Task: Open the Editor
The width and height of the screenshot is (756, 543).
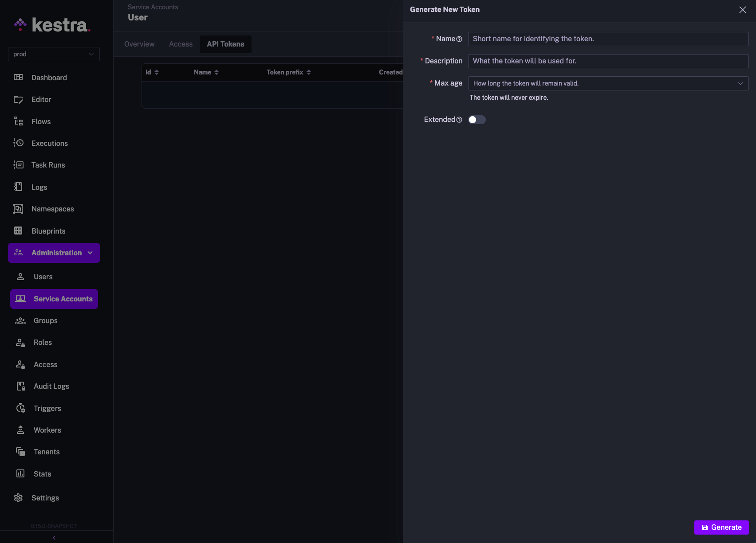Action: (41, 99)
